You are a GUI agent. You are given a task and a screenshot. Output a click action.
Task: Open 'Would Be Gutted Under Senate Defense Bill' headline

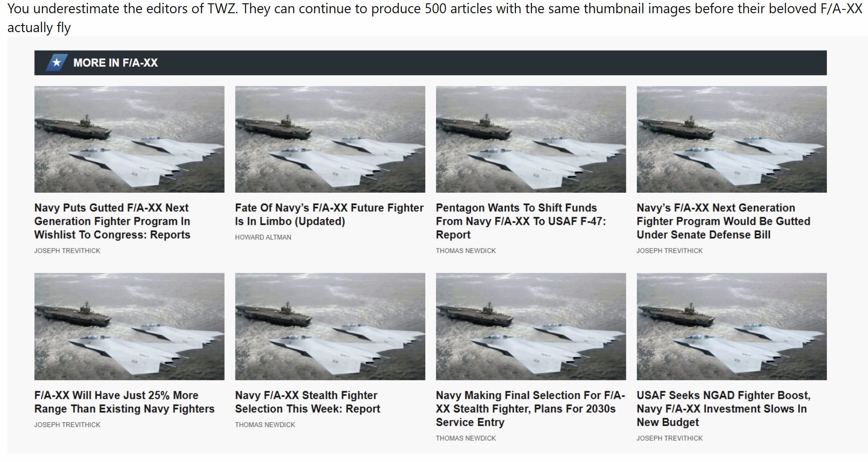724,222
